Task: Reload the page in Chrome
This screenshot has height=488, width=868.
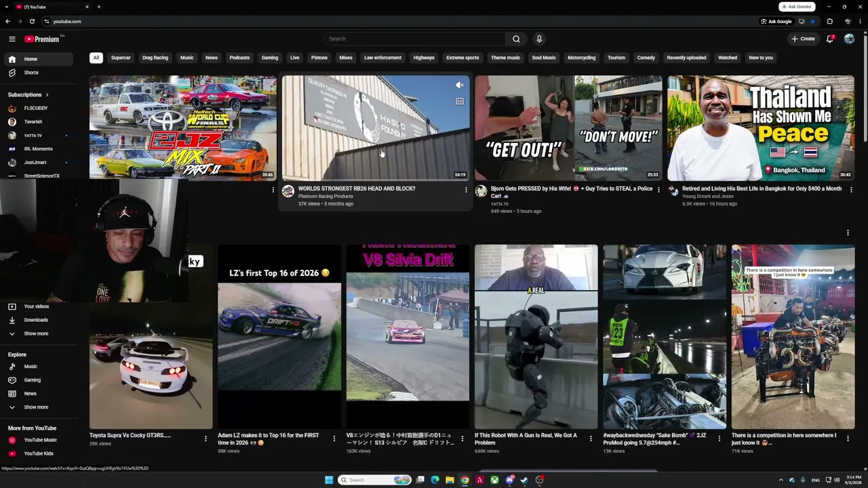Action: [x=32, y=21]
